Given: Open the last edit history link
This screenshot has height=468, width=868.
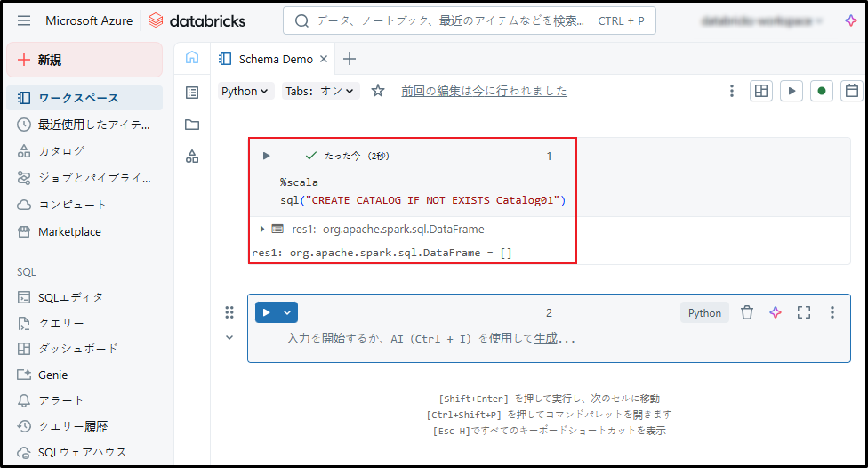Looking at the screenshot, I should [484, 91].
